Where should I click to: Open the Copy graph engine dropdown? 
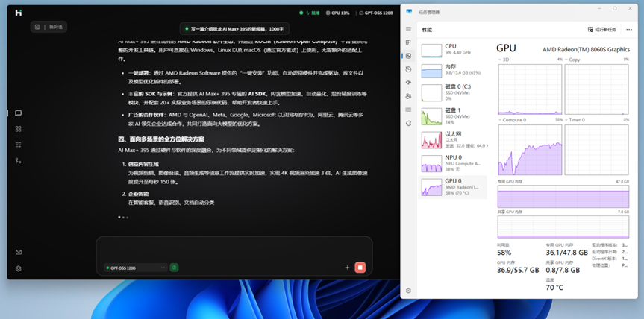(572, 60)
